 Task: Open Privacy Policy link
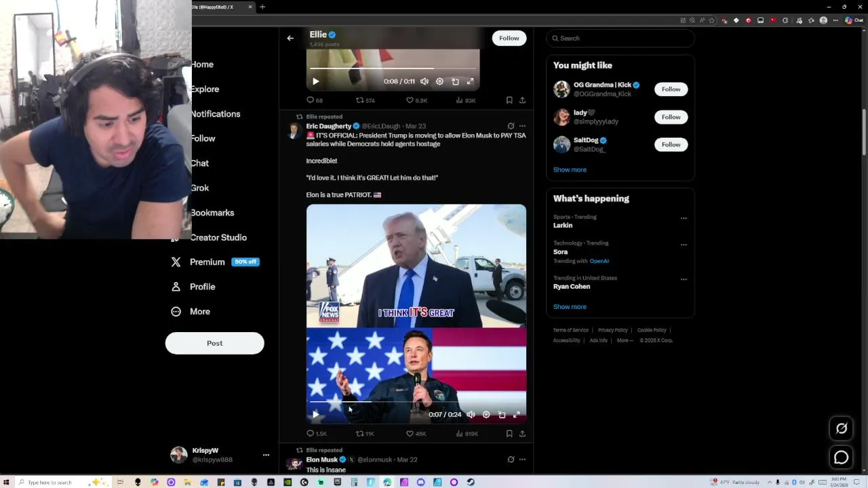613,330
